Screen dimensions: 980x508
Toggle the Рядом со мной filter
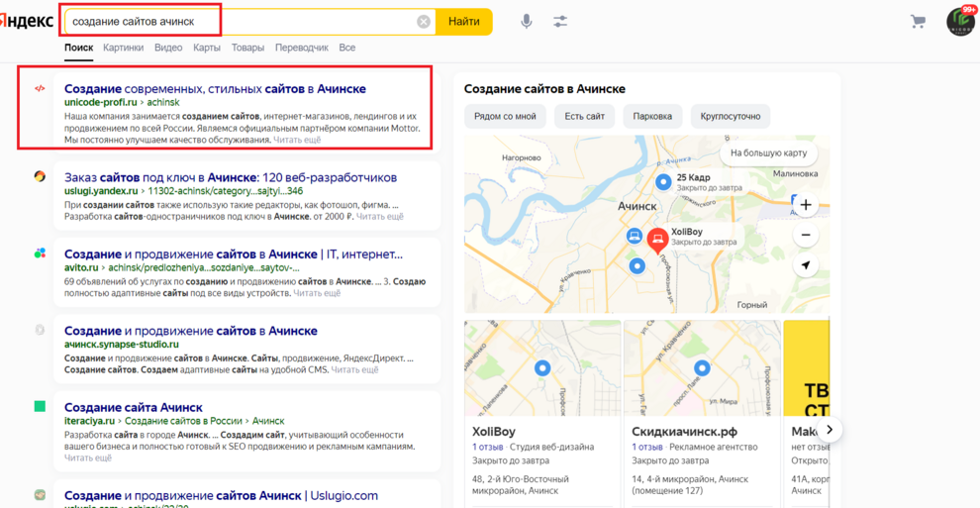coord(505,116)
